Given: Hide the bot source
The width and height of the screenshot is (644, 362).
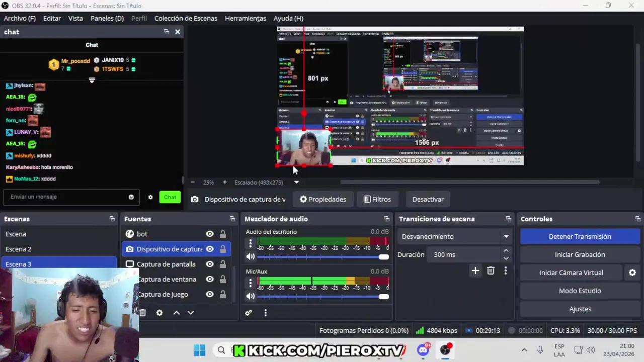Looking at the screenshot, I should pos(210,234).
